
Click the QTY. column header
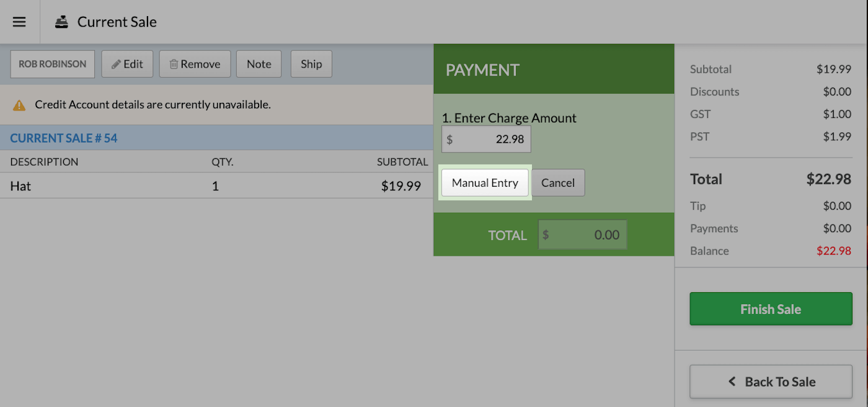point(223,162)
